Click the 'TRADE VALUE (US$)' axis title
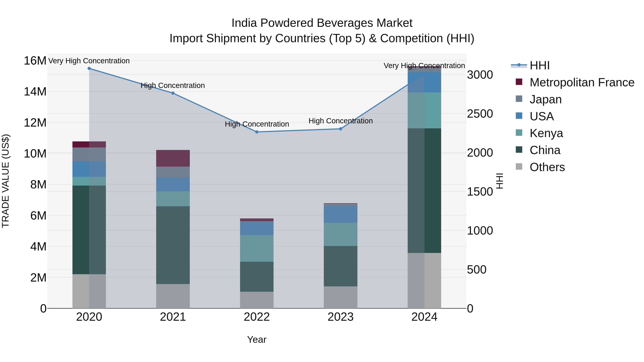 pyautogui.click(x=6, y=181)
